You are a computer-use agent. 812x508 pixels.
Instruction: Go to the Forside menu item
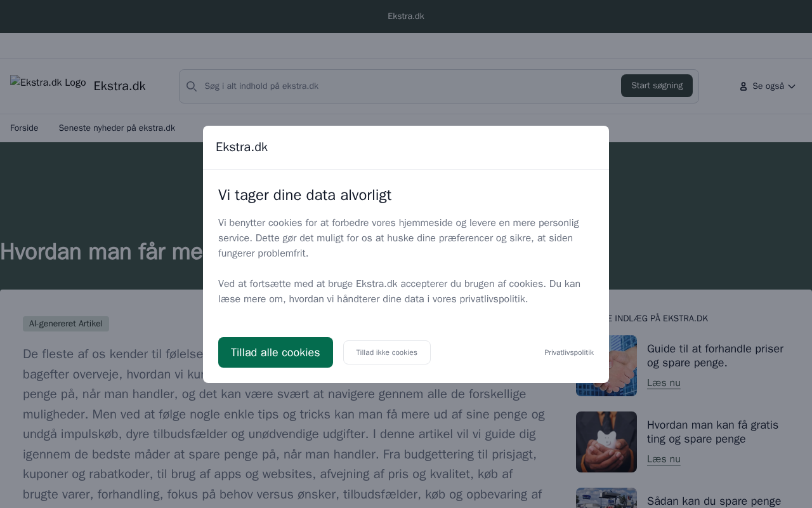pos(24,128)
